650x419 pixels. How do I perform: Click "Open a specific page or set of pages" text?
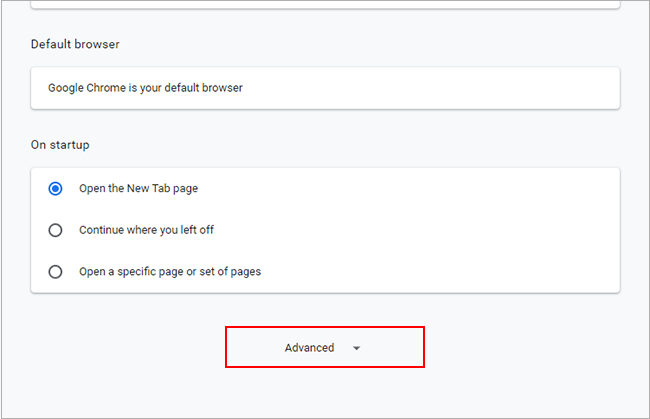[x=170, y=271]
